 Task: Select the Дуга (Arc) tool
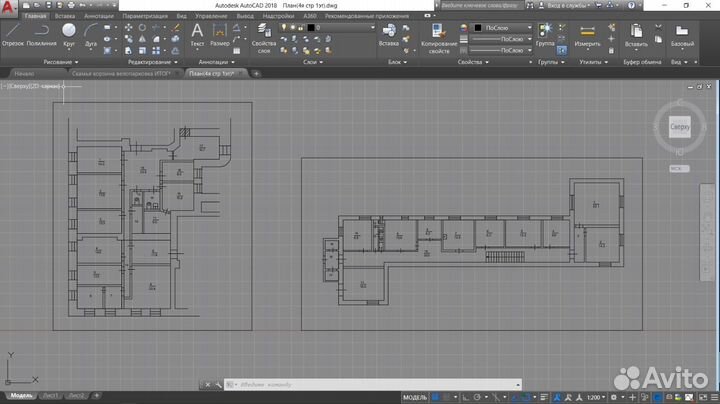point(92,33)
